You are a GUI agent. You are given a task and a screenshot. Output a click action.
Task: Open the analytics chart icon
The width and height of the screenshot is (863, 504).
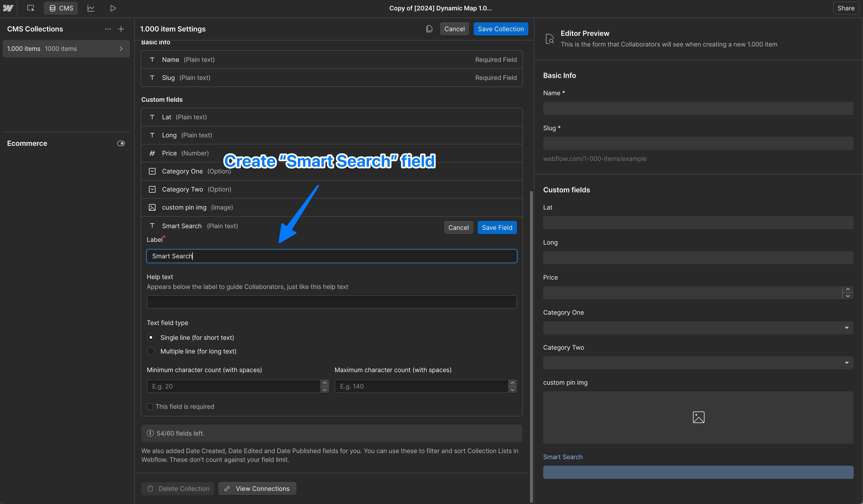(x=91, y=8)
